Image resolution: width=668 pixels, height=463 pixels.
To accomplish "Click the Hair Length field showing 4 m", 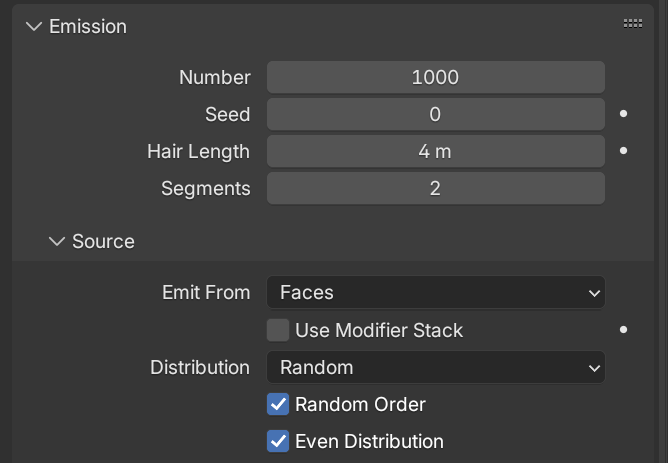I will click(x=435, y=151).
